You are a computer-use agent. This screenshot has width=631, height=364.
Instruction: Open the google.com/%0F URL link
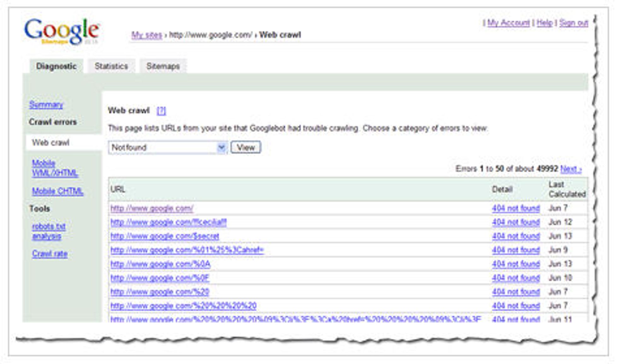point(160,278)
